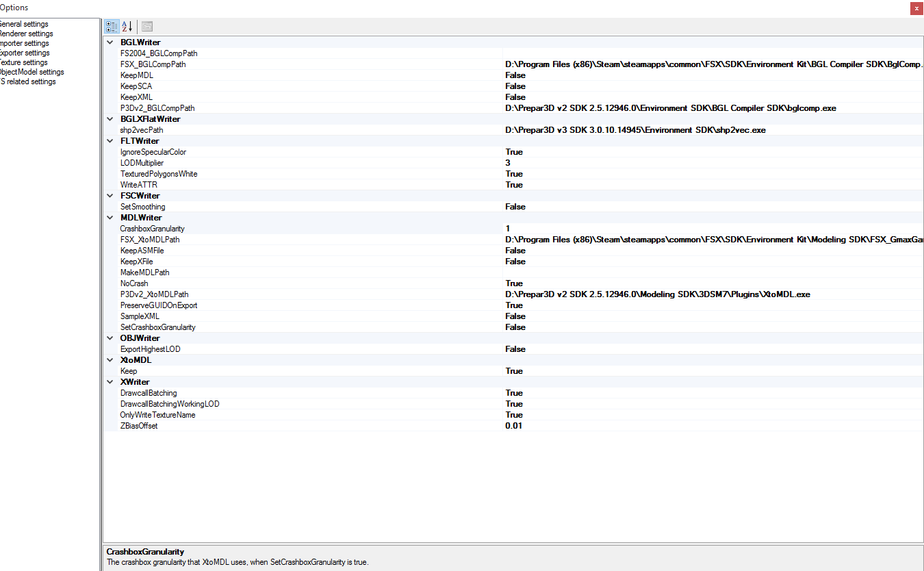Collapse the XtoMDL category

[110, 359]
